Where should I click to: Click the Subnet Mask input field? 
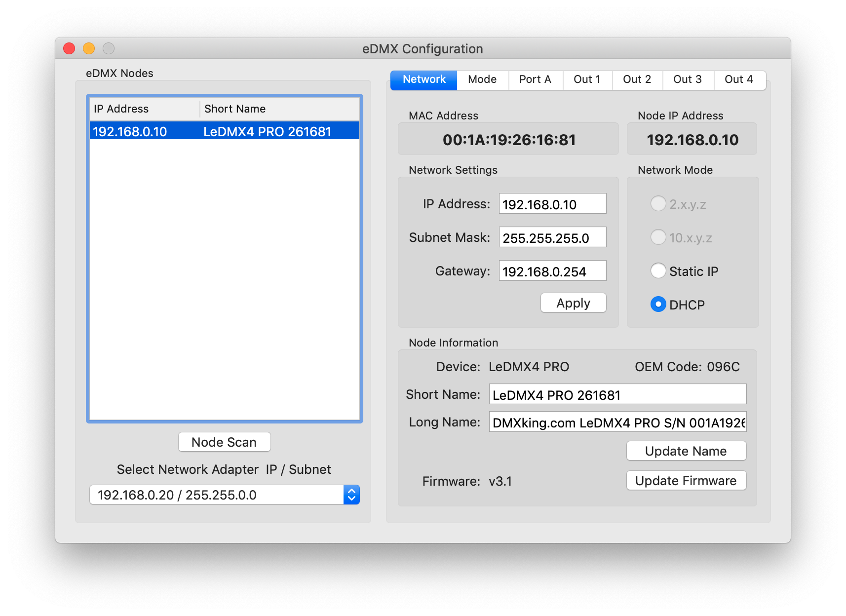(x=552, y=237)
